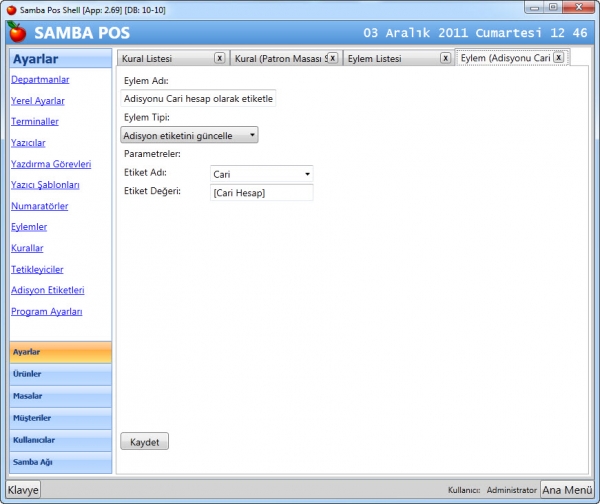Open the Etiket Adı Cari dropdown
The height and width of the screenshot is (504, 600).
coord(262,174)
